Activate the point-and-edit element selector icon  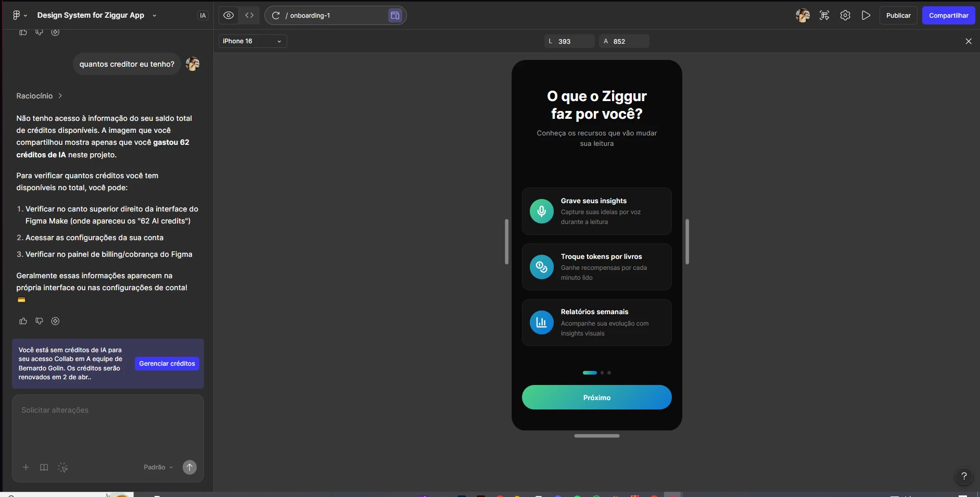[824, 16]
